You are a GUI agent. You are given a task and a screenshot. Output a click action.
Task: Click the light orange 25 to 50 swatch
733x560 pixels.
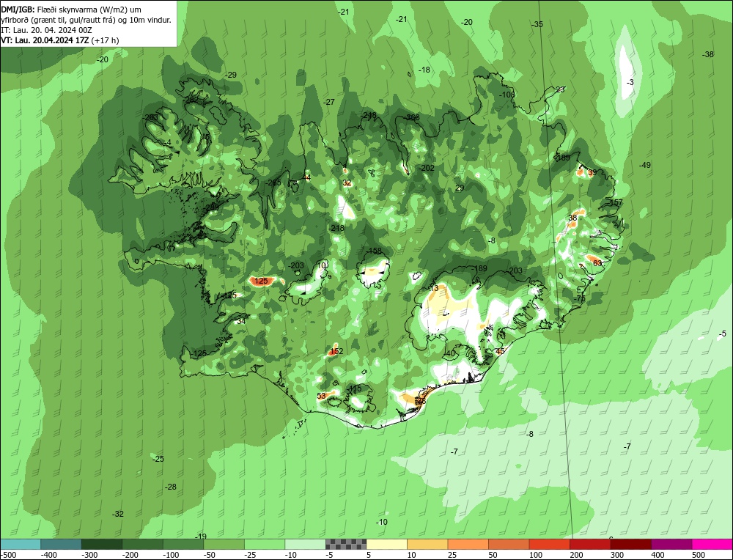tap(468, 545)
